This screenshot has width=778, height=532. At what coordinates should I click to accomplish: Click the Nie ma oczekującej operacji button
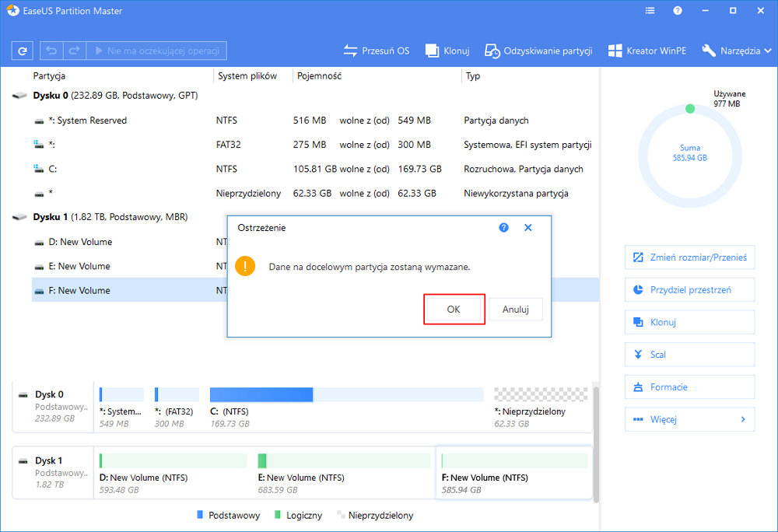point(156,51)
